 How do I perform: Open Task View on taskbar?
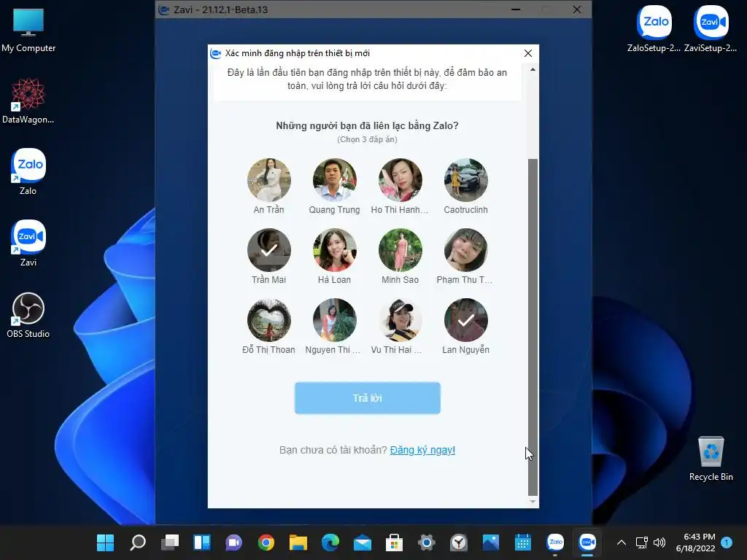click(x=169, y=542)
